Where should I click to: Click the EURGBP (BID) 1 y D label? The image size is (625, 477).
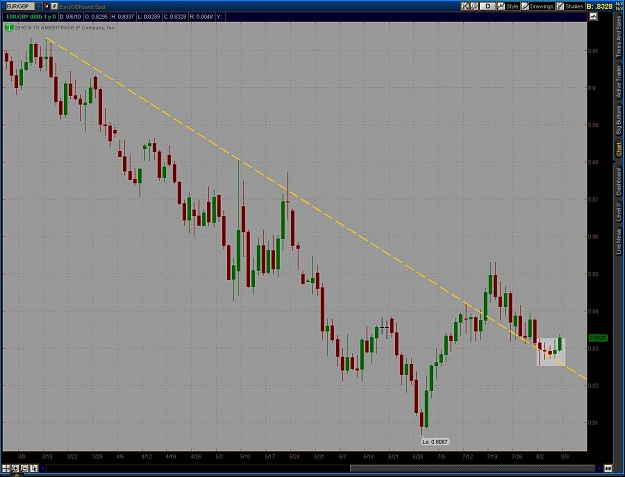click(31, 17)
